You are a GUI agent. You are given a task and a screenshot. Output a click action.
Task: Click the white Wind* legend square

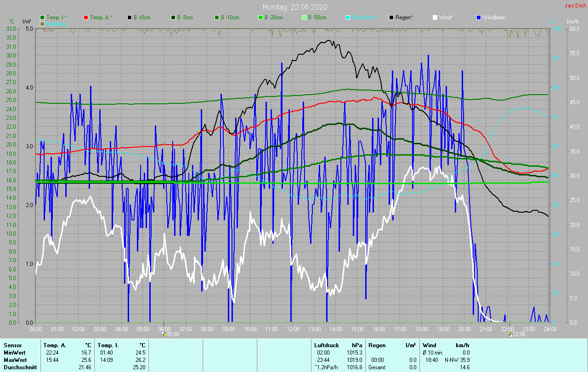coord(435,17)
